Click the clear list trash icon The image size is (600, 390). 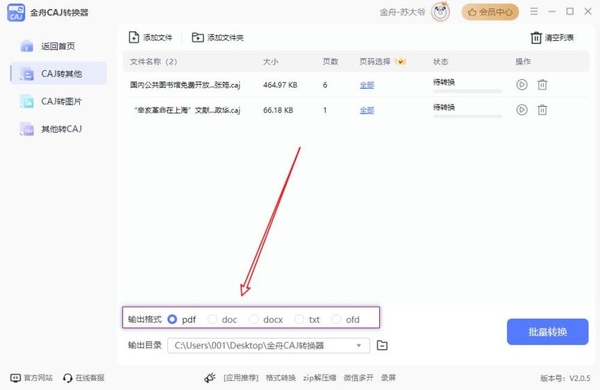pos(536,38)
